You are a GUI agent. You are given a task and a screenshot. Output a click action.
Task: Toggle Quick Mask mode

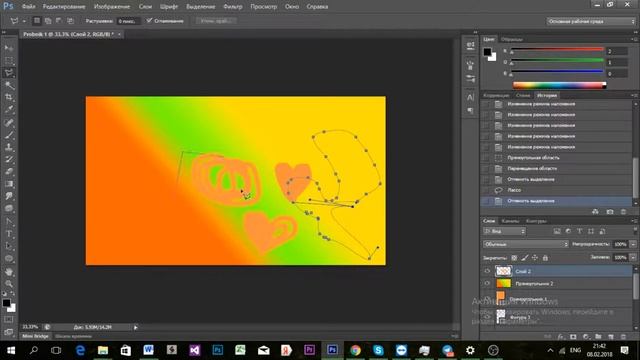9,320
